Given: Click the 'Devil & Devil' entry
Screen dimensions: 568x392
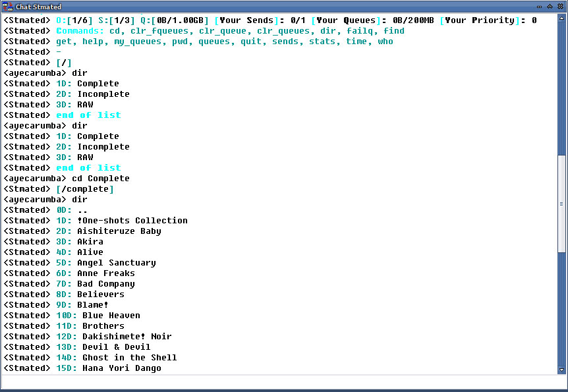Looking at the screenshot, I should point(116,347).
